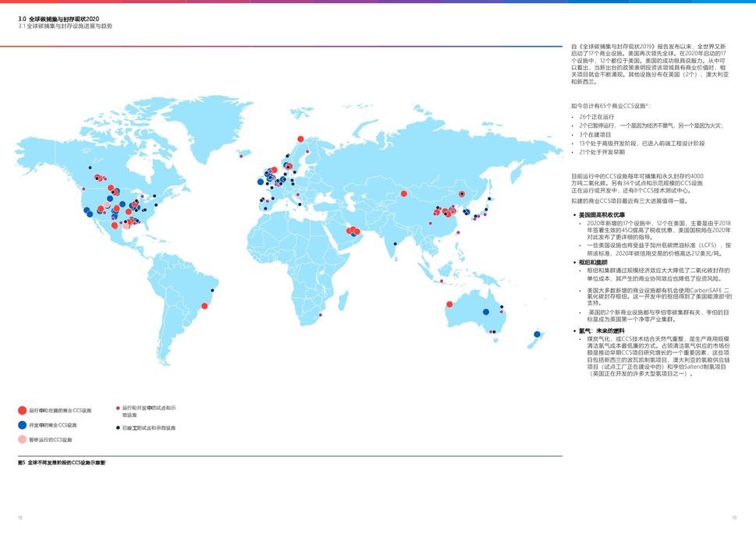Click the red operating commercial CCS legend circle
This screenshot has width=756, height=534.
(x=22, y=410)
